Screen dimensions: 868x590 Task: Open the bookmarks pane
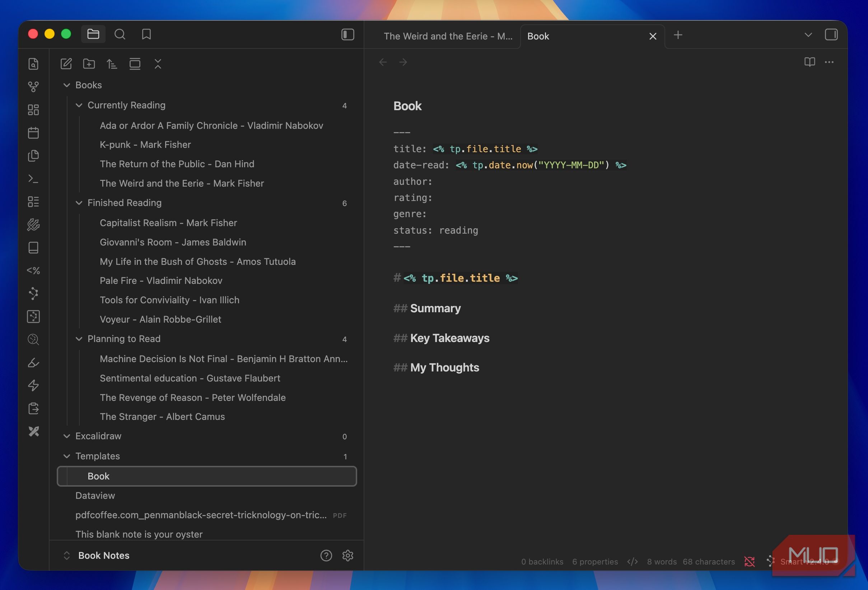(x=146, y=34)
